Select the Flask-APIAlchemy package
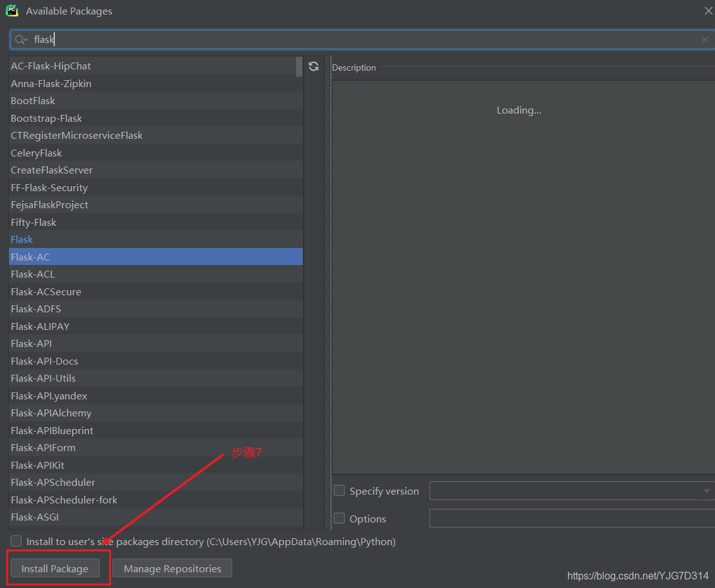 click(156, 413)
